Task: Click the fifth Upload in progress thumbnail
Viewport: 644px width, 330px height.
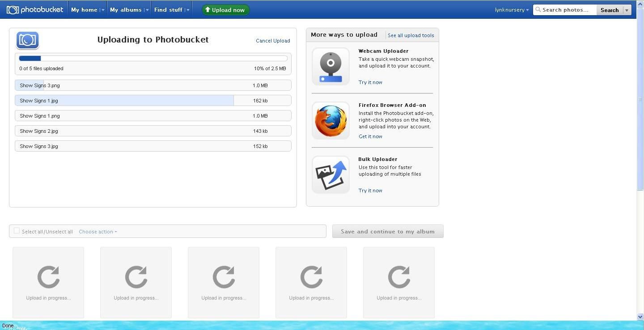Action: 399,283
